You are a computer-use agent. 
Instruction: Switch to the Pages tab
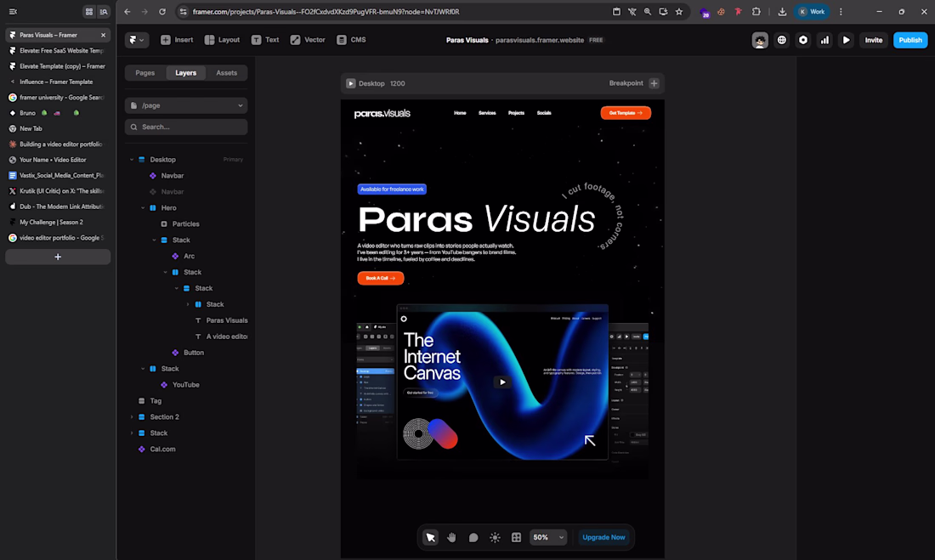(145, 73)
